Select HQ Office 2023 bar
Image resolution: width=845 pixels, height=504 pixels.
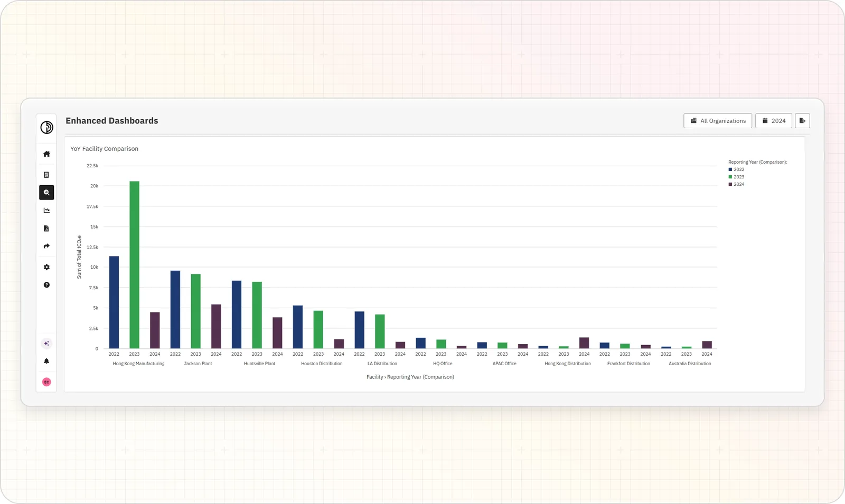[441, 344]
